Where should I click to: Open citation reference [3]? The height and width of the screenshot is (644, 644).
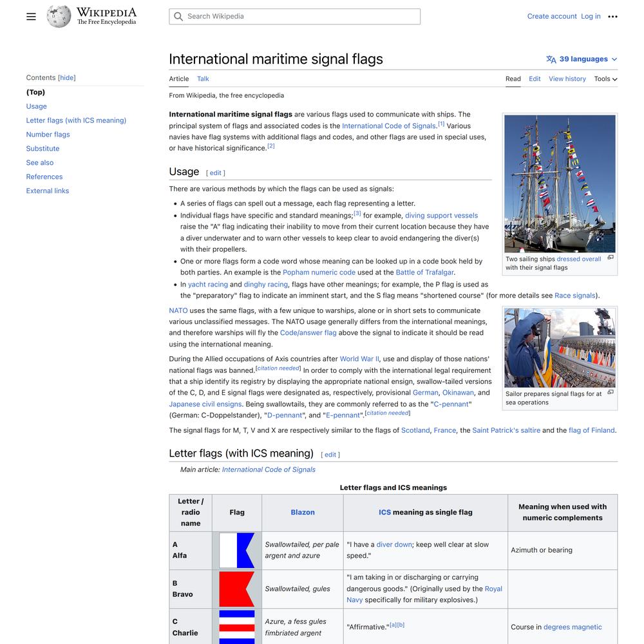(357, 213)
